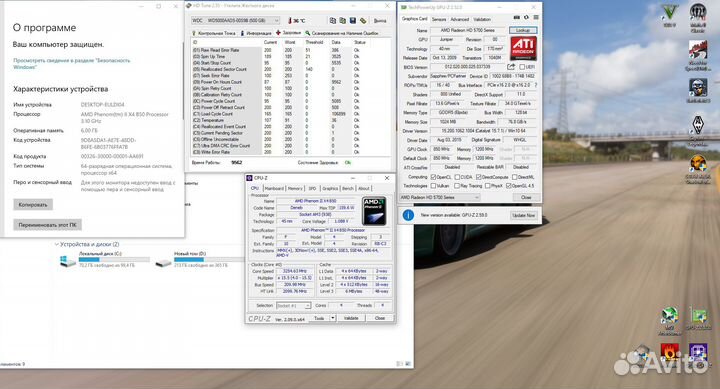Select the Raw Read Error Rate row in HD Tune
The width and height of the screenshot is (720, 389).
(278, 50)
